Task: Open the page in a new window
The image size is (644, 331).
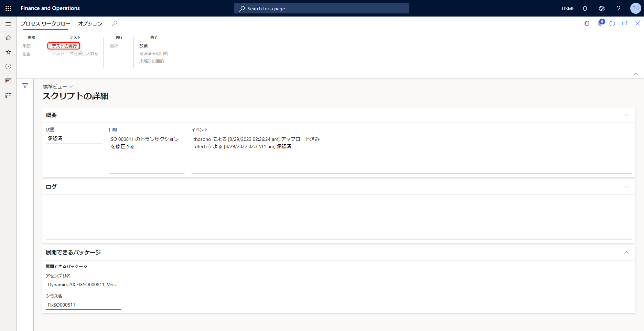Action: pos(625,23)
